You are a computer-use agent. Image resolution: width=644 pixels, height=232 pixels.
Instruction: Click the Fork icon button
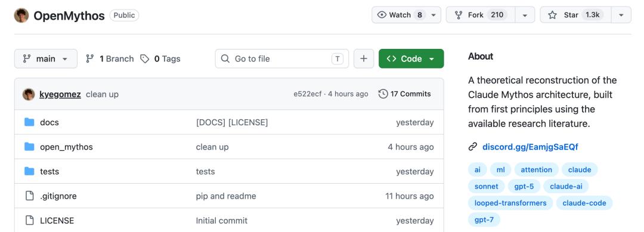click(x=459, y=15)
